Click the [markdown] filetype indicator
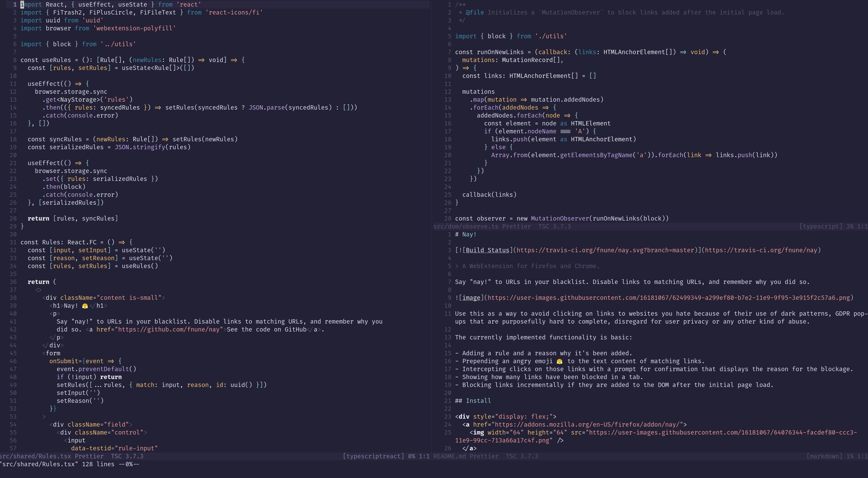 [x=824, y=456]
